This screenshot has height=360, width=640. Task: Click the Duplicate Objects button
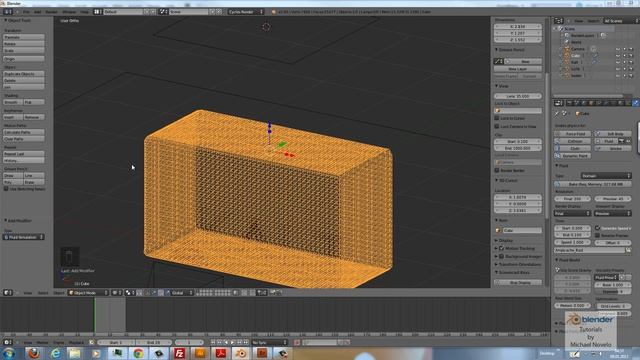[x=24, y=74]
